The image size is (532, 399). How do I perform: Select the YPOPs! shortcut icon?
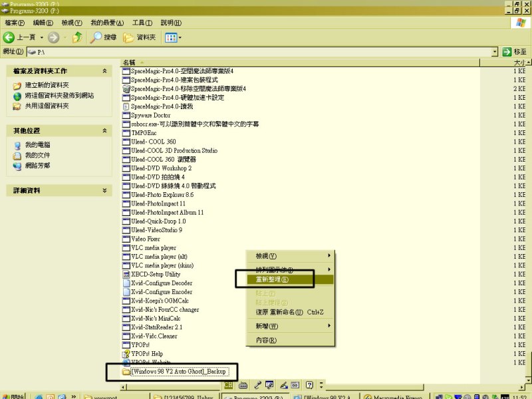[x=126, y=345]
